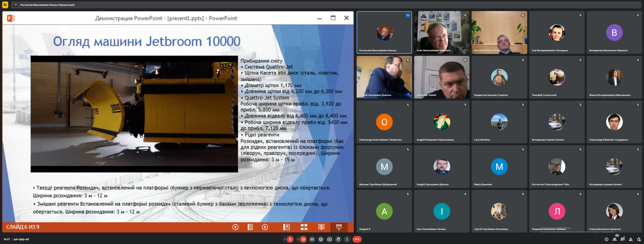Image resolution: width=644 pixels, height=244 pixels.
Task: Go to next slide in the PowerPoint bar
Action: pos(265,227)
